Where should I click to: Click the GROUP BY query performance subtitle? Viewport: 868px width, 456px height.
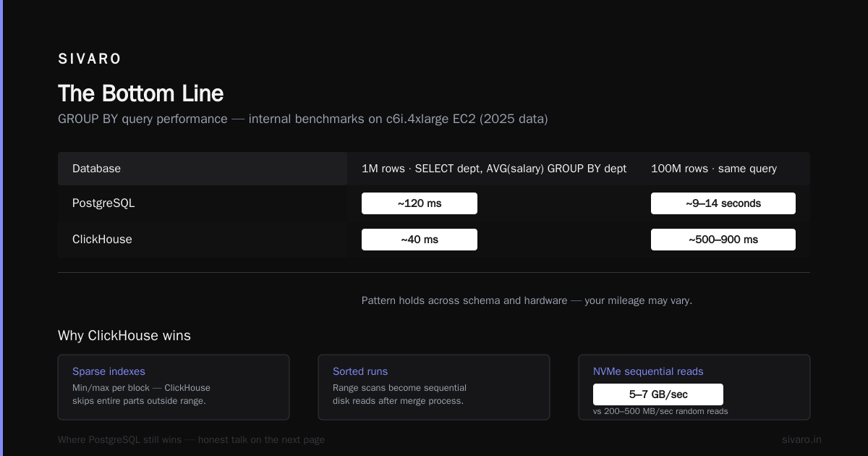(x=303, y=119)
